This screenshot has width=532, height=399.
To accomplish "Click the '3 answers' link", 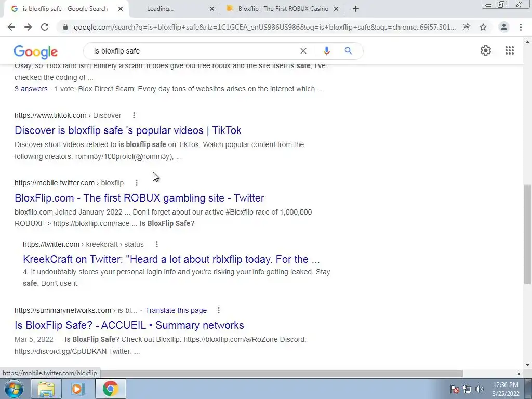I will click(x=31, y=89).
